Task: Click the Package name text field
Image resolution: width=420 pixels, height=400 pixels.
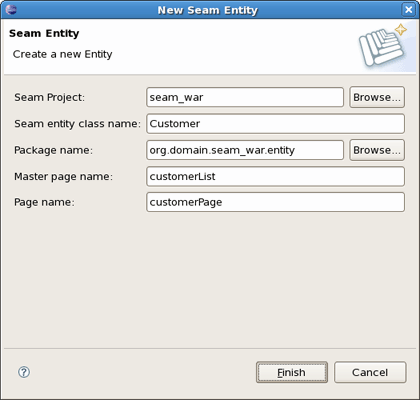Action: point(245,150)
